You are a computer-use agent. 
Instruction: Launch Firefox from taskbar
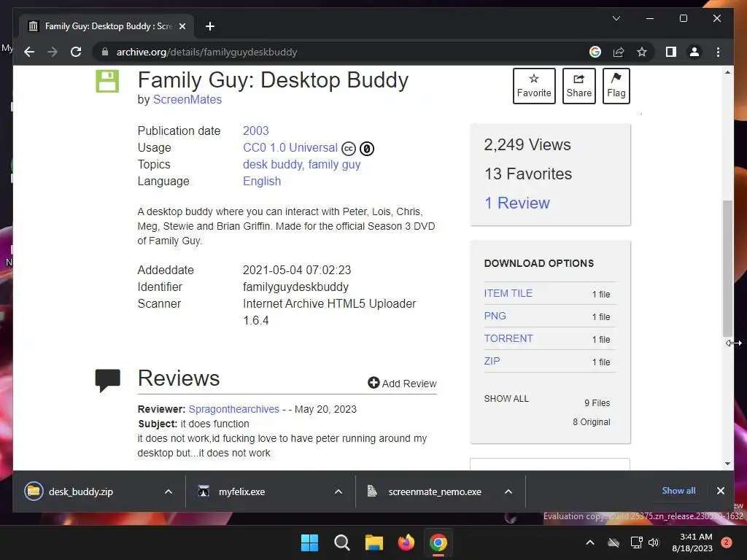tap(406, 542)
